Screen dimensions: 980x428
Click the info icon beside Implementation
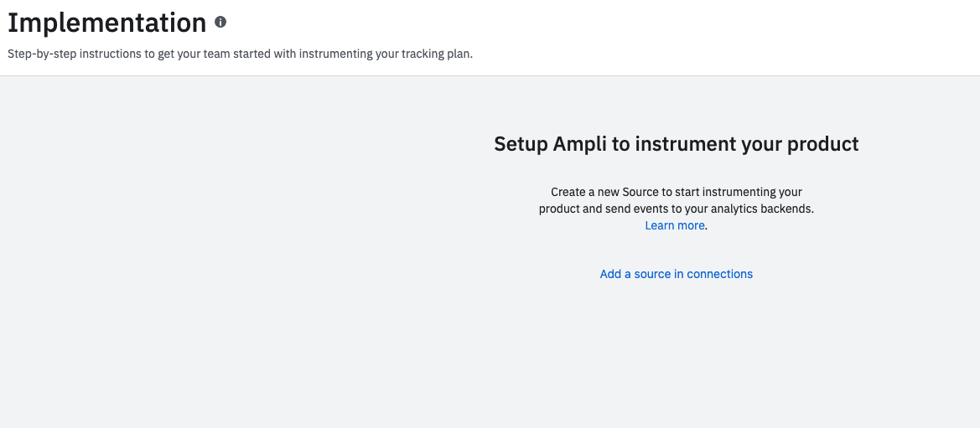coord(220,22)
